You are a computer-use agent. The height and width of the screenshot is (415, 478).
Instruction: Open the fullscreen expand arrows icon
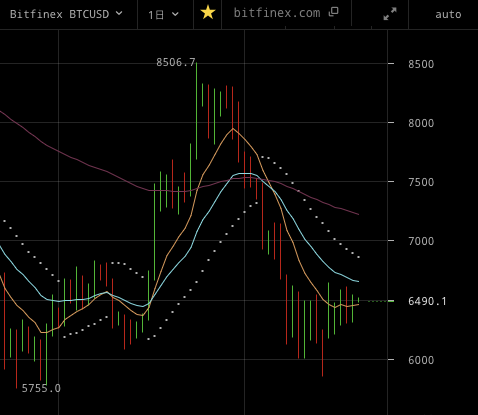(x=390, y=14)
